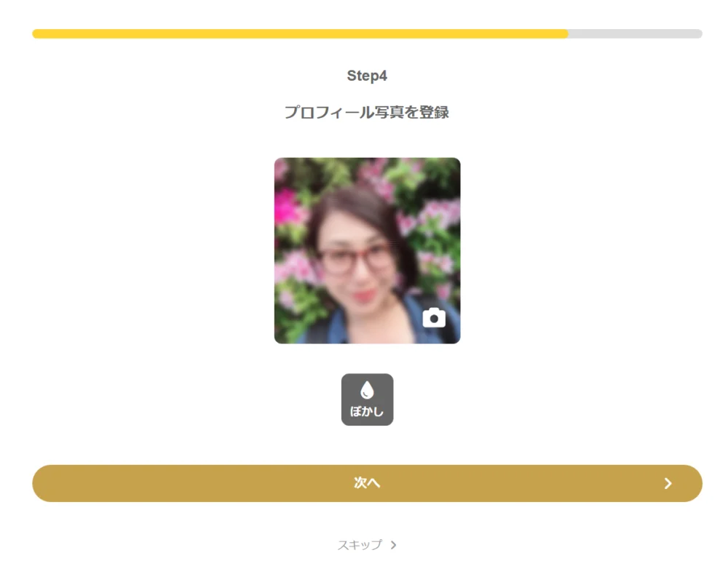Click the yellow filled portion of the progress bar
Image resolution: width=728 pixels, height=561 pixels.
click(300, 34)
